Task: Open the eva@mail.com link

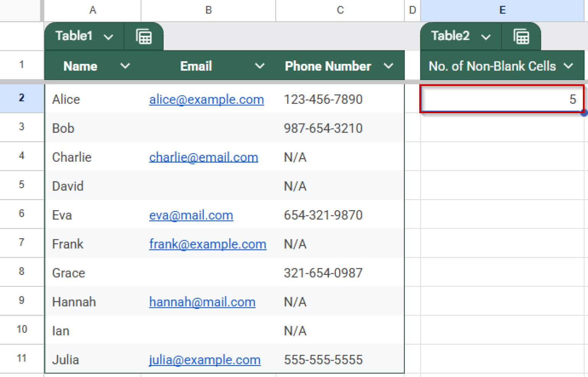Action: coord(191,215)
